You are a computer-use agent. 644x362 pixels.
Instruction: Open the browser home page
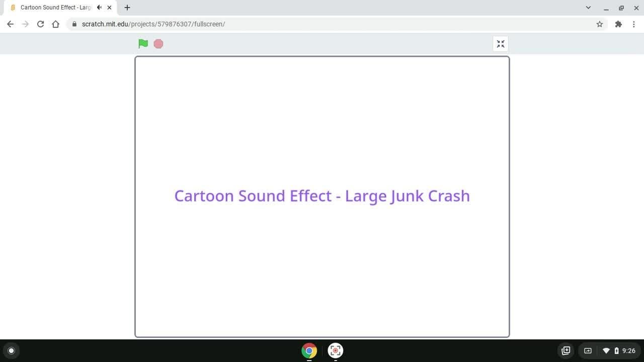pyautogui.click(x=55, y=24)
